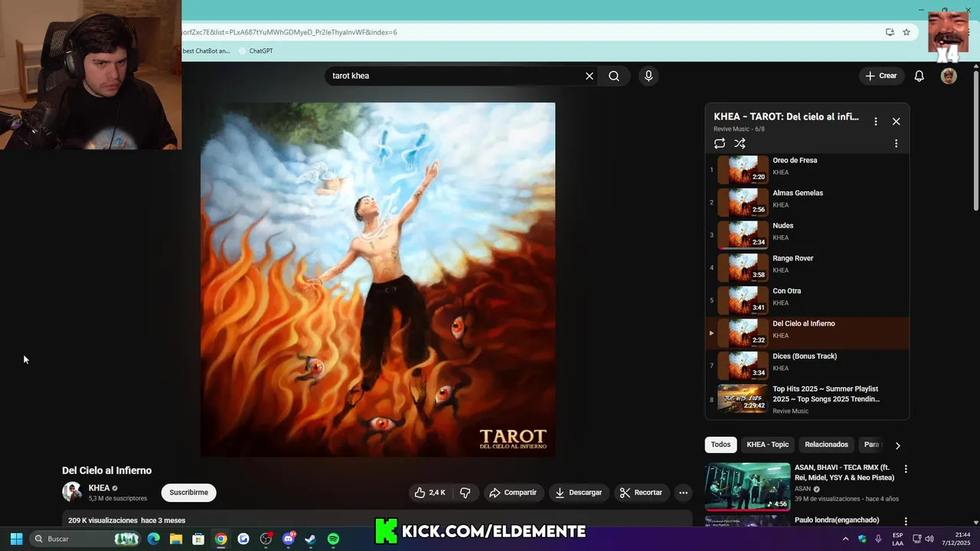Open options for TECA RMX video

coord(906,469)
